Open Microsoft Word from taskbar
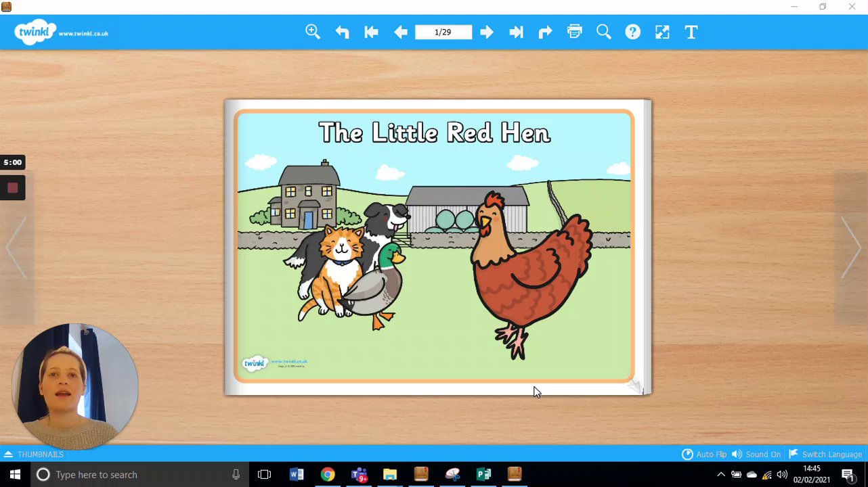The height and width of the screenshot is (487, 868). pyautogui.click(x=296, y=475)
